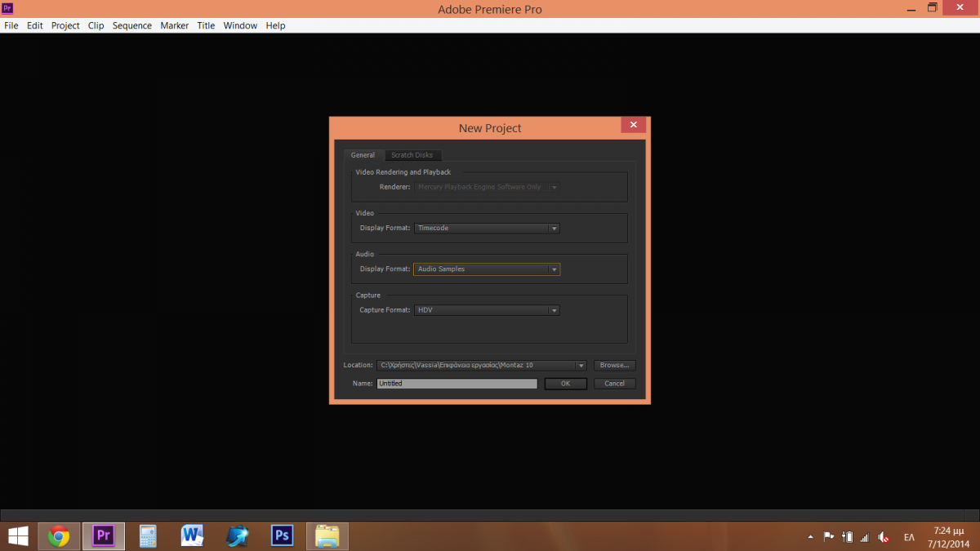Screen dimensions: 980x551
Task: Confirm the new project with OK
Action: tap(565, 384)
